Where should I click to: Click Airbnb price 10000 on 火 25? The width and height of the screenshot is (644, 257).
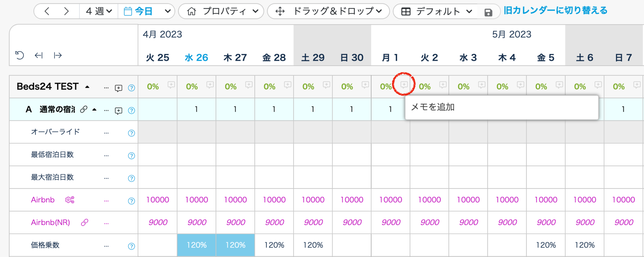[x=157, y=200]
